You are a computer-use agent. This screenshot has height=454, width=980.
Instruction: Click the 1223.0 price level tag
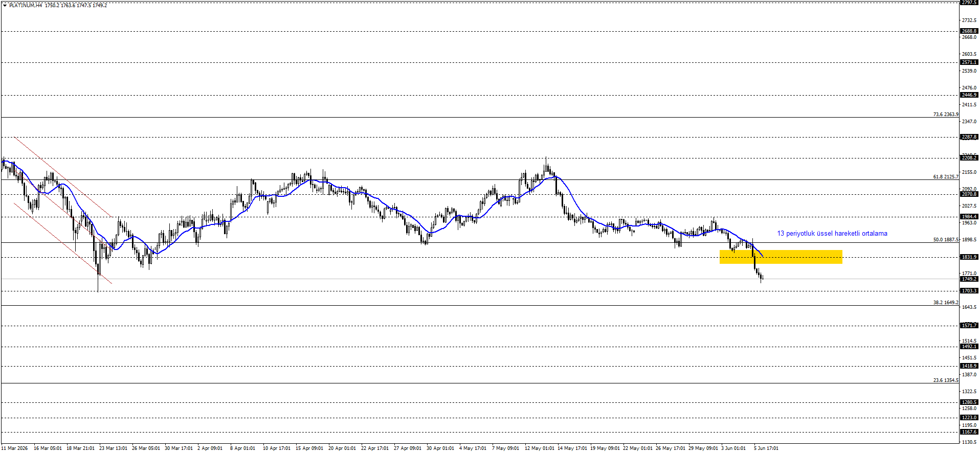click(969, 418)
